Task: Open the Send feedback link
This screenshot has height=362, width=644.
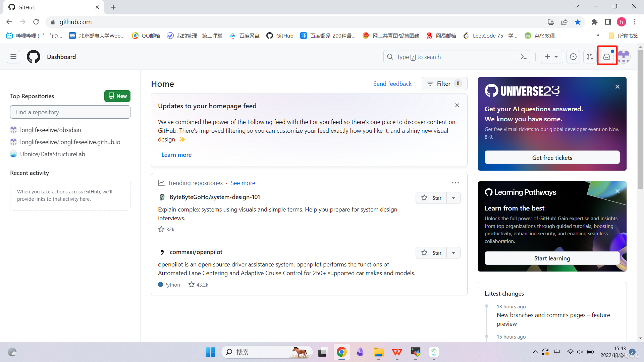Action: (392, 83)
